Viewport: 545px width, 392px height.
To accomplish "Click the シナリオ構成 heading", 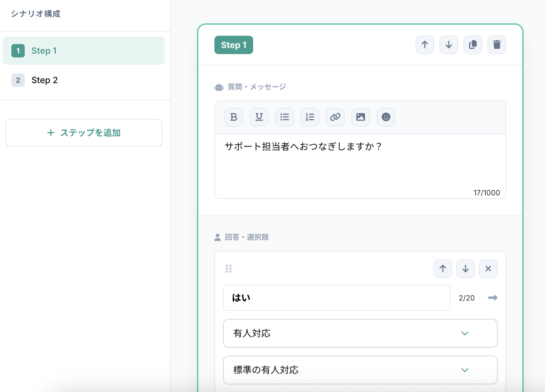I will [x=36, y=14].
